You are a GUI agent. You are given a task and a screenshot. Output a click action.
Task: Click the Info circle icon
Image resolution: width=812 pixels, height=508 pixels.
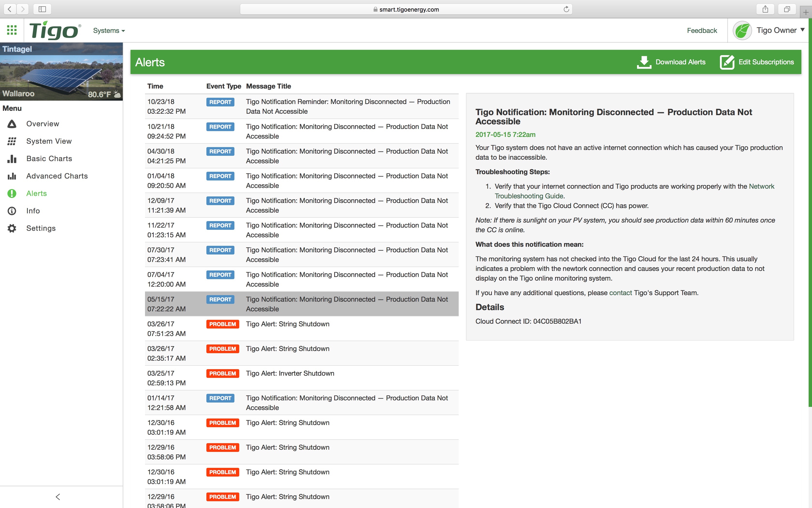click(12, 211)
